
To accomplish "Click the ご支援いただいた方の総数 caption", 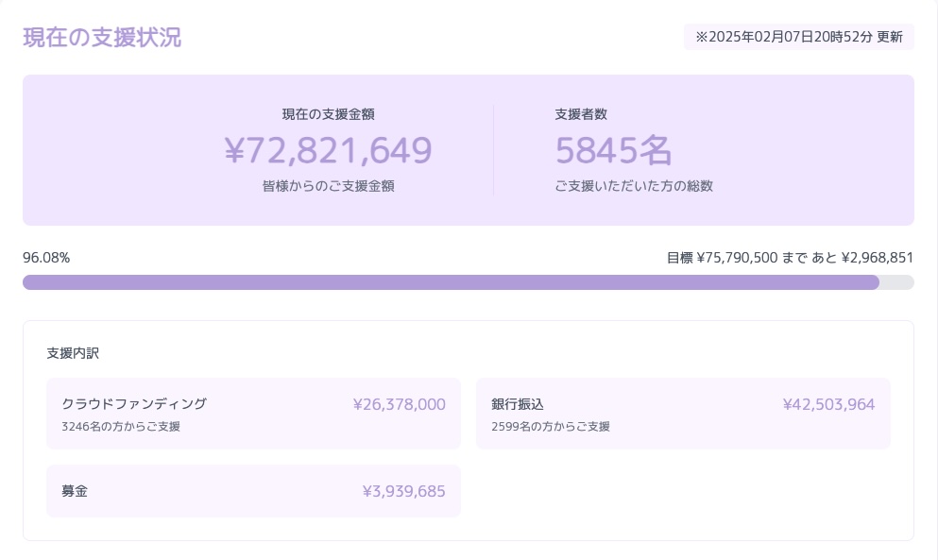I will click(634, 186).
